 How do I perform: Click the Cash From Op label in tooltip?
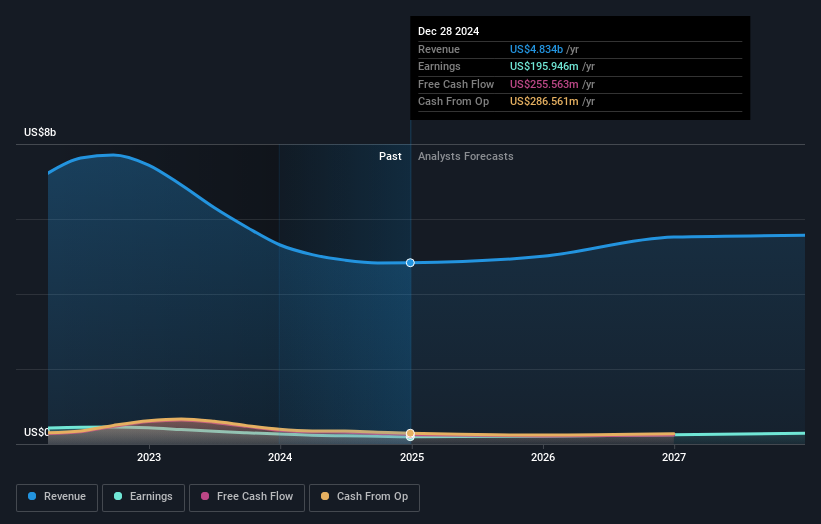(453, 102)
